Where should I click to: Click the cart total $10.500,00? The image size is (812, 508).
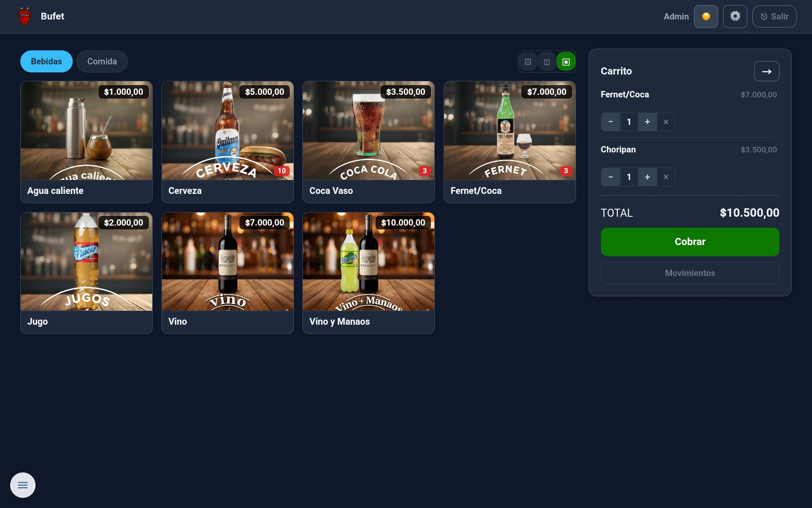(749, 213)
